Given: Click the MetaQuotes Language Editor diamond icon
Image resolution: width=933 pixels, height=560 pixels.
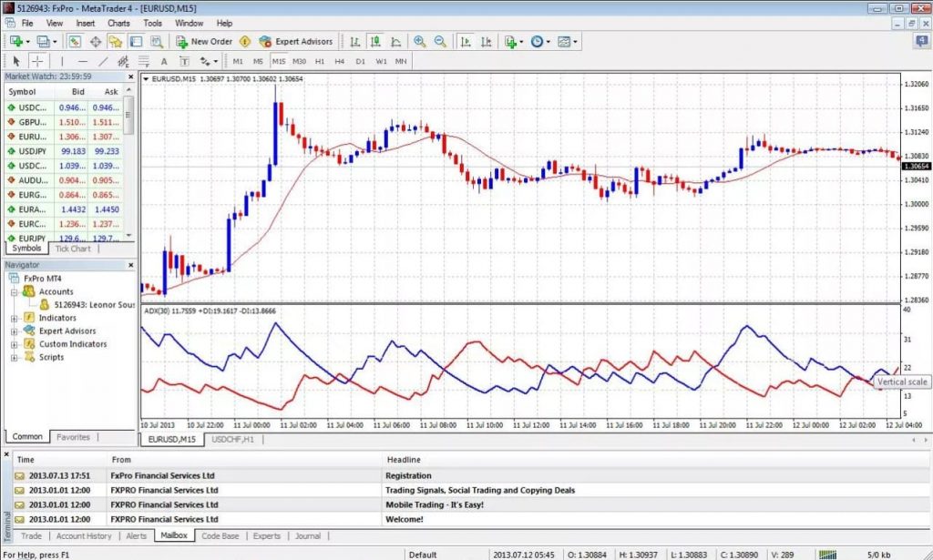Looking at the screenshot, I should 245,41.
